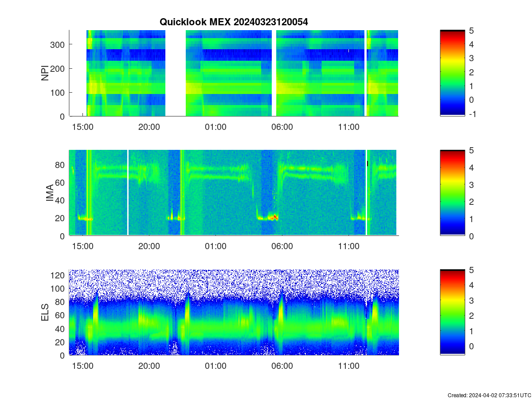Click the NPI y-axis label
Viewport: 532px width, 399px height.
click(45, 73)
